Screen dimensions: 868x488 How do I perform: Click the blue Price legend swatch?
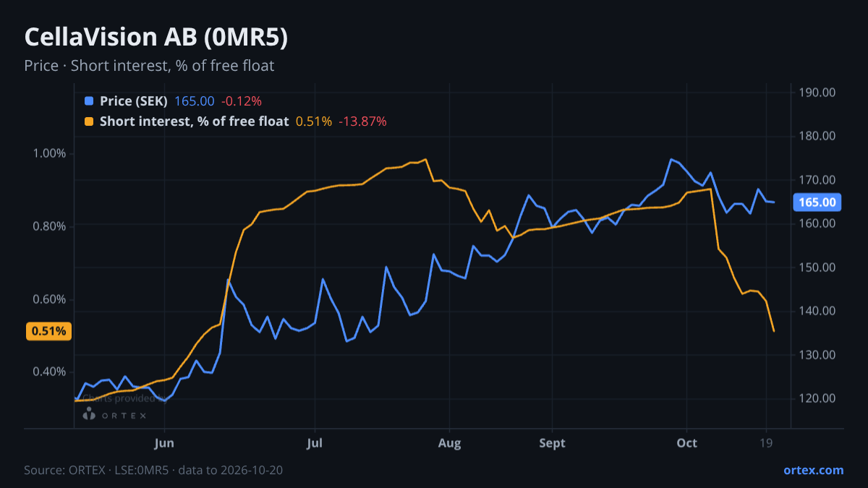click(x=89, y=101)
